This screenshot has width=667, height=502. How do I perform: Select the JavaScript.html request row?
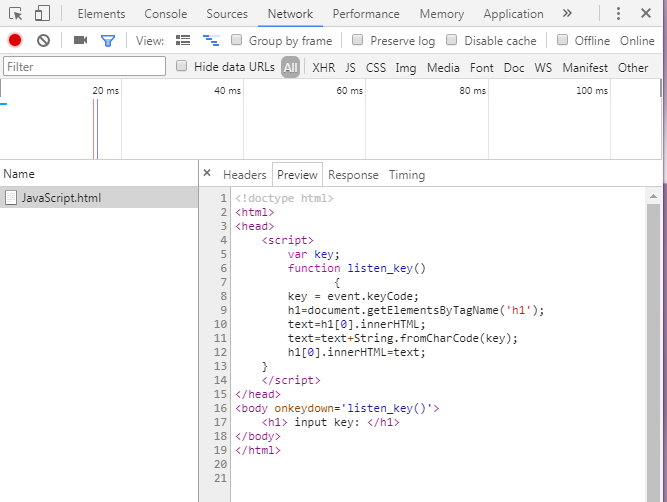point(99,197)
